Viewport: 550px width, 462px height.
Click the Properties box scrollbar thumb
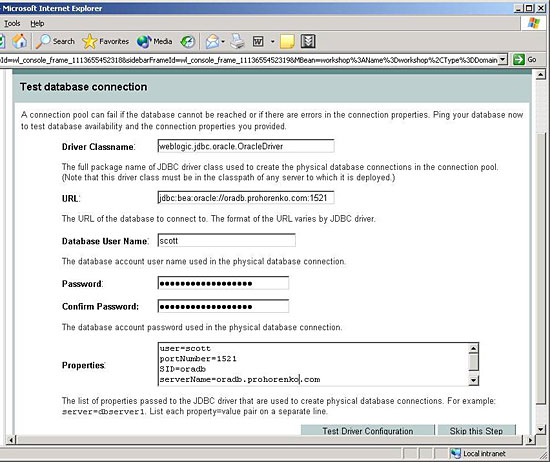(473, 362)
